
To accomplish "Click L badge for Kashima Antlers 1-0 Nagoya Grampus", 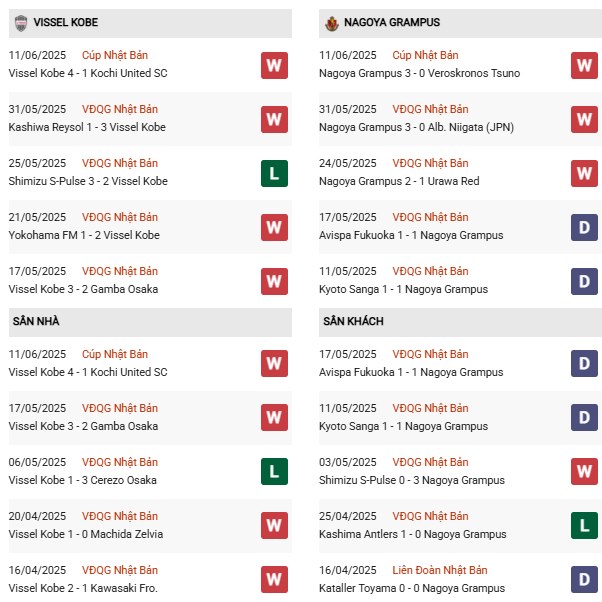I will point(584,526).
